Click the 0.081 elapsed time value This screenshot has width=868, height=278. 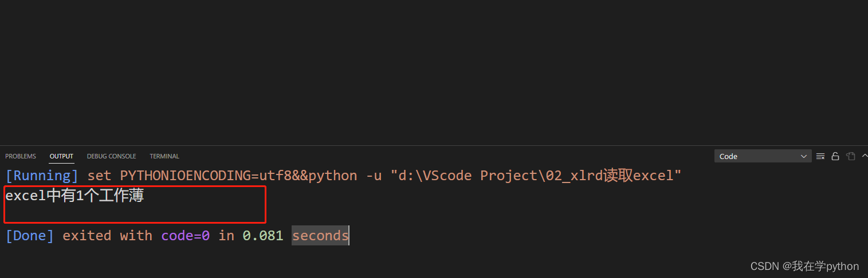[263, 236]
